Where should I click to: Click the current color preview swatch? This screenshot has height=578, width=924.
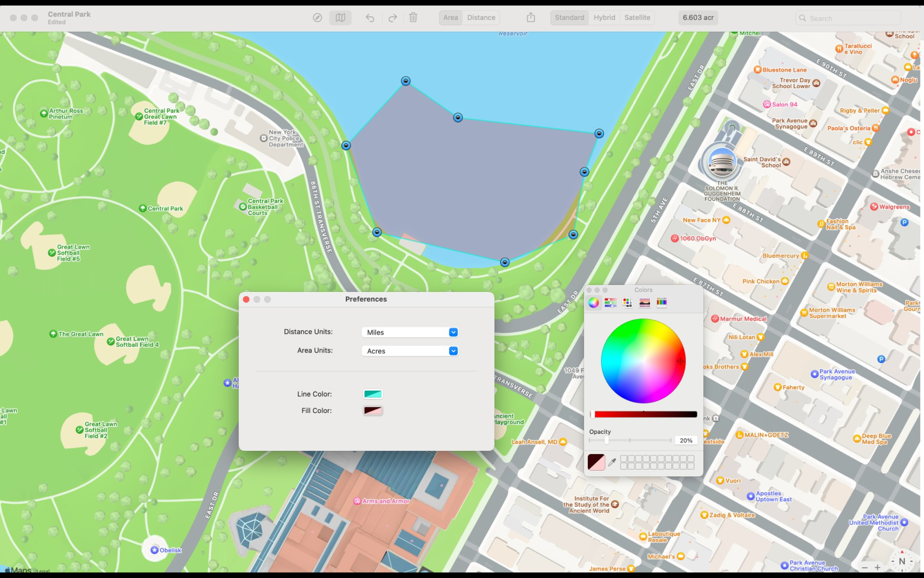596,462
